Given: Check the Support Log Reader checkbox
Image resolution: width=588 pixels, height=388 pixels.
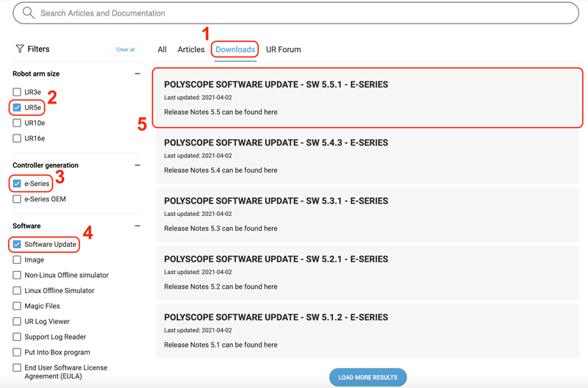Looking at the screenshot, I should (17, 337).
